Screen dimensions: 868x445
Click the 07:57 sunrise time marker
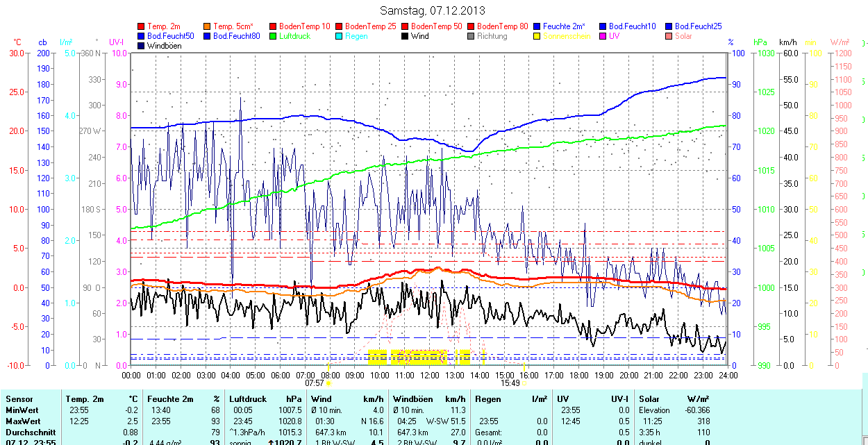(x=315, y=383)
